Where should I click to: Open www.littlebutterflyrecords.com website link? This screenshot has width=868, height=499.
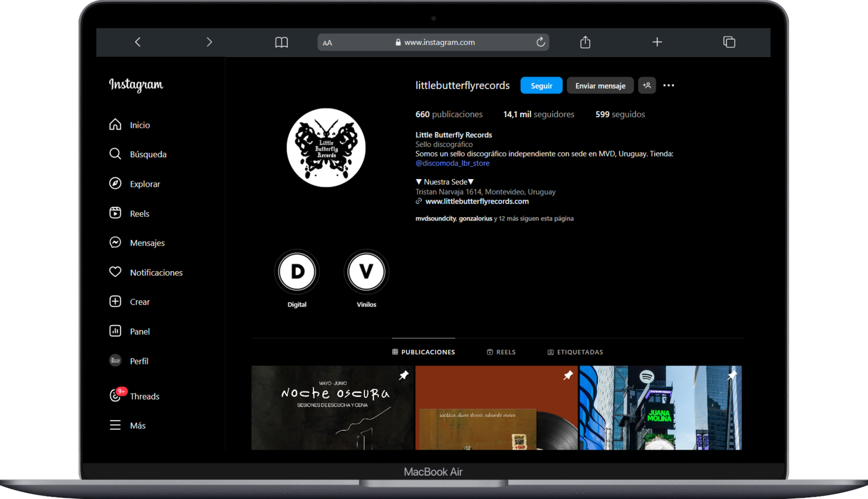tap(477, 201)
